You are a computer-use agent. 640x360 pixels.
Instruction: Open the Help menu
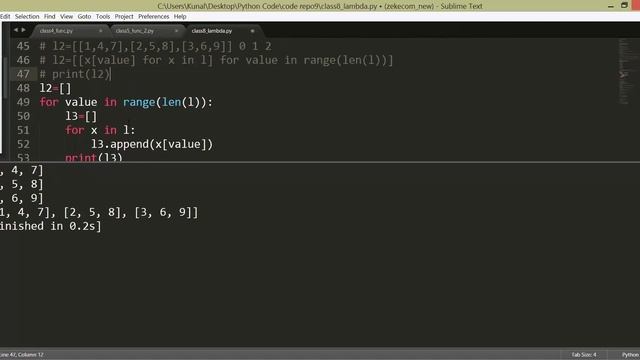click(180, 17)
